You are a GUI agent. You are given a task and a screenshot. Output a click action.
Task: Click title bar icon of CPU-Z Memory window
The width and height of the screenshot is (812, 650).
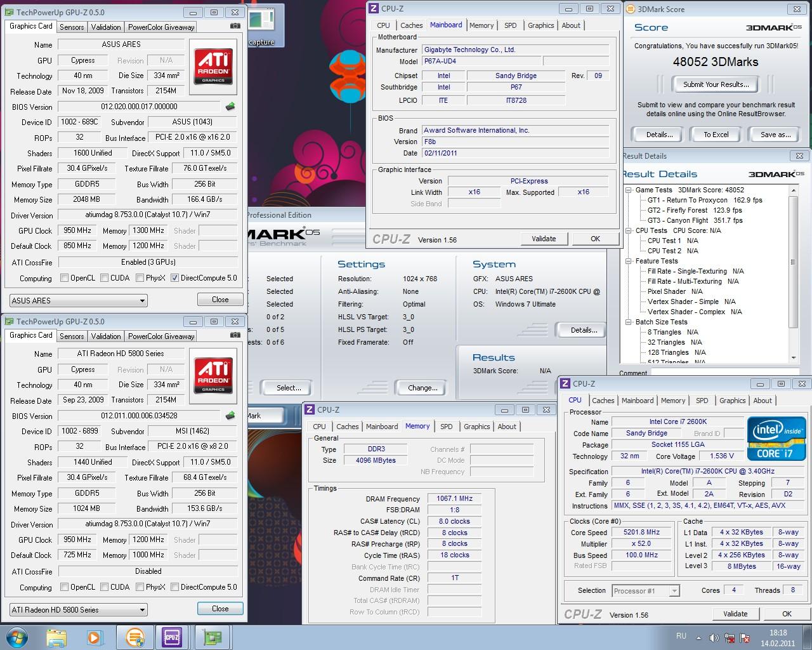click(310, 409)
